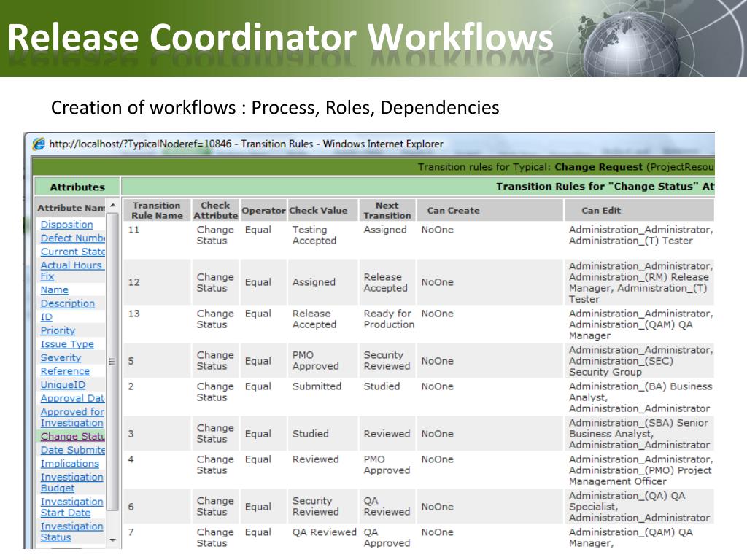Click the attributes list scroll down arrow
The image size is (747, 560).
pyautogui.click(x=112, y=540)
